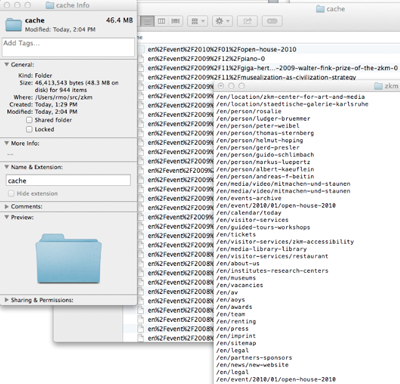Click line /en/partners-sponsors
The image size is (400, 384).
(254, 358)
